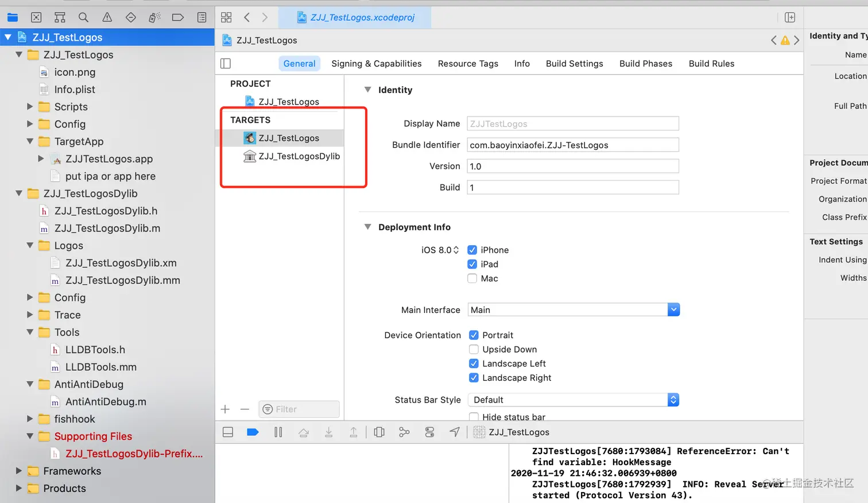Open the Find navigator magnifier icon
Viewport: 868px width, 503px height.
coord(83,17)
